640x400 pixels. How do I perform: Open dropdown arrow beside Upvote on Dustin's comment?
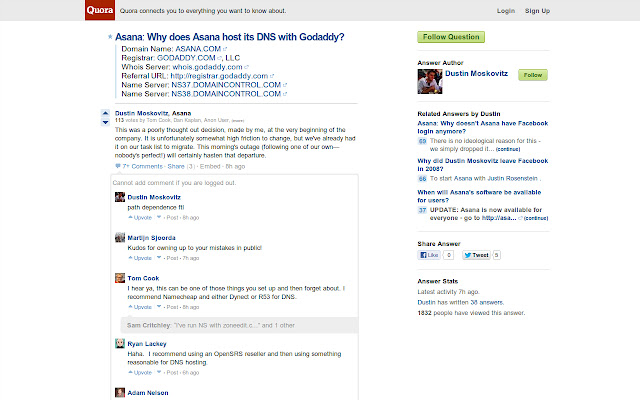pos(159,217)
